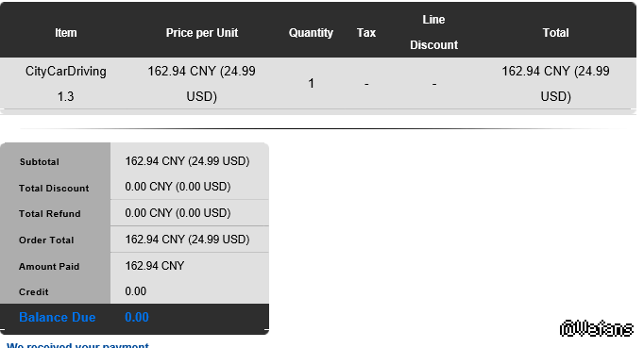Viewport: 644px width, 348px height.
Task: Click the Subtotal label
Action: [40, 161]
